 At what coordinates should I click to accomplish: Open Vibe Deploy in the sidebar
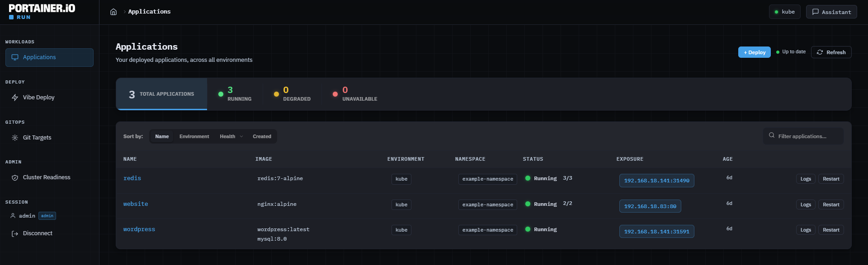pyautogui.click(x=49, y=98)
